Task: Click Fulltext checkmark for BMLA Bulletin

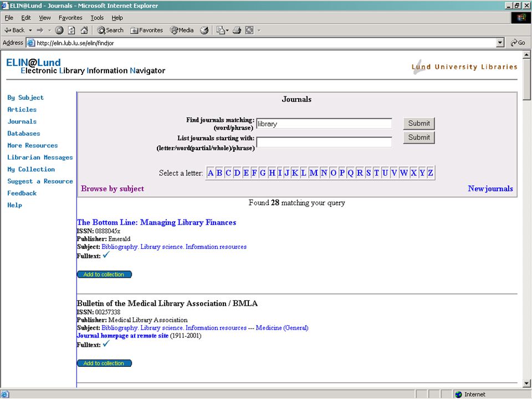Action: (x=106, y=344)
